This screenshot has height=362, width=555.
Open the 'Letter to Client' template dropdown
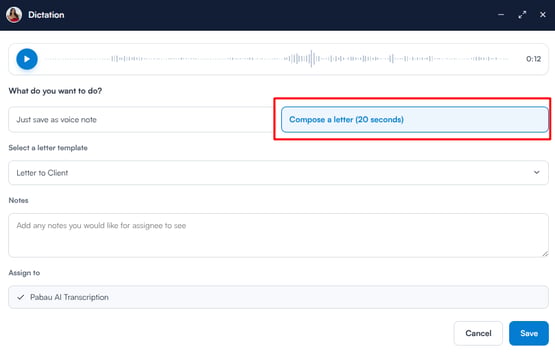coord(279,173)
